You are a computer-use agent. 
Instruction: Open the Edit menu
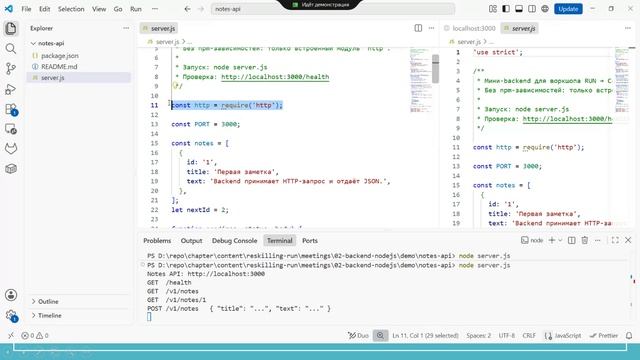(x=44, y=9)
